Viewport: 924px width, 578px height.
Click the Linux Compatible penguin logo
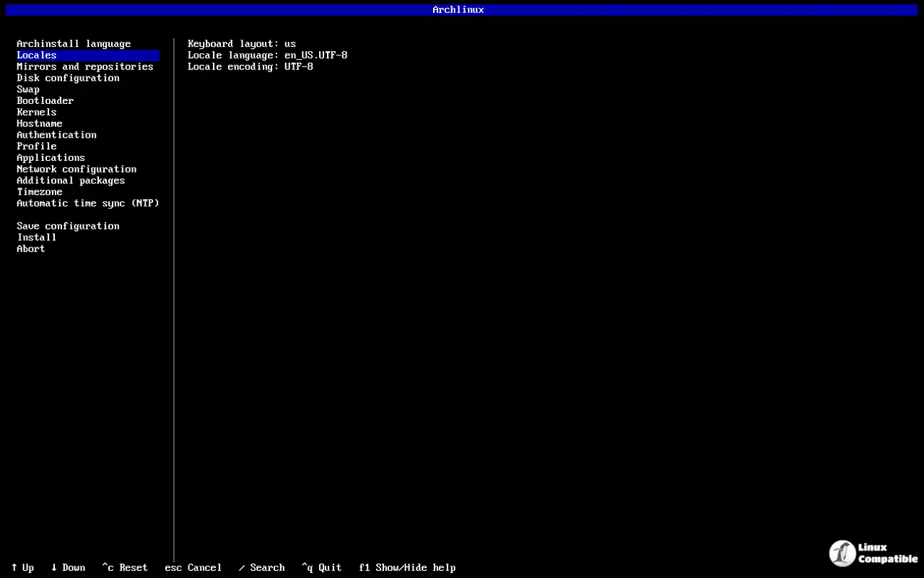(842, 553)
